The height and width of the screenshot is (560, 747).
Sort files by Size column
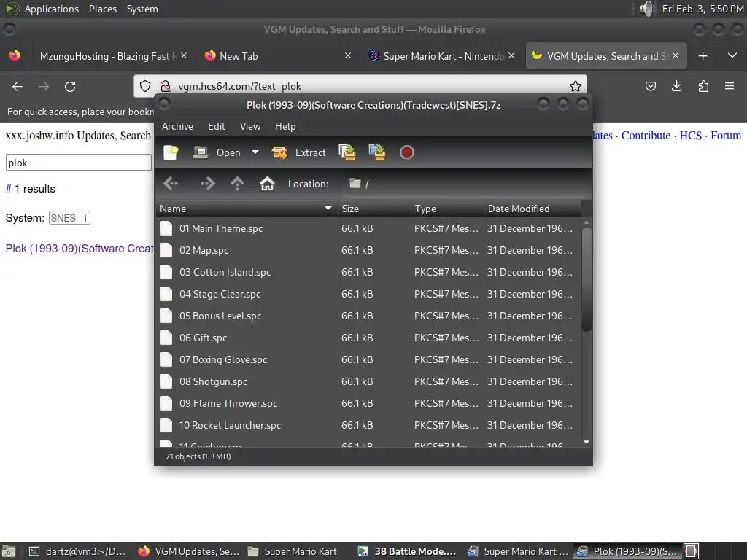[x=374, y=209]
